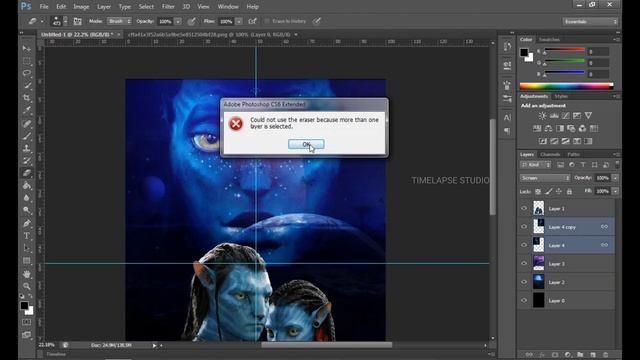This screenshot has width=640, height=360.
Task: Open layer Opacity dropdown arrow in Layers
Action: (616, 178)
